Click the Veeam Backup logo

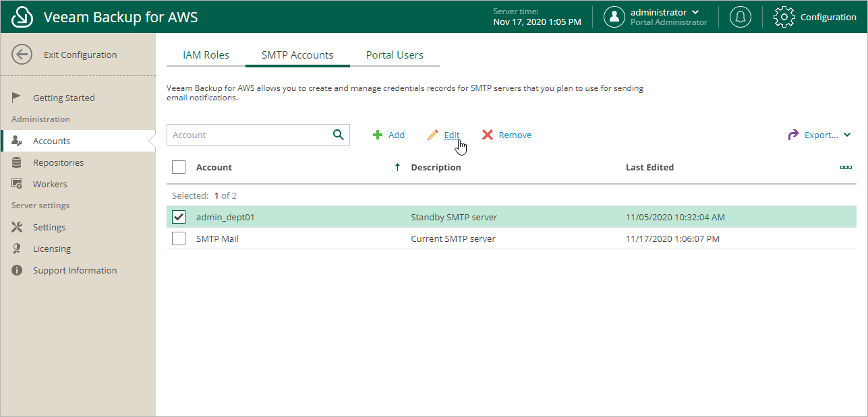point(21,16)
